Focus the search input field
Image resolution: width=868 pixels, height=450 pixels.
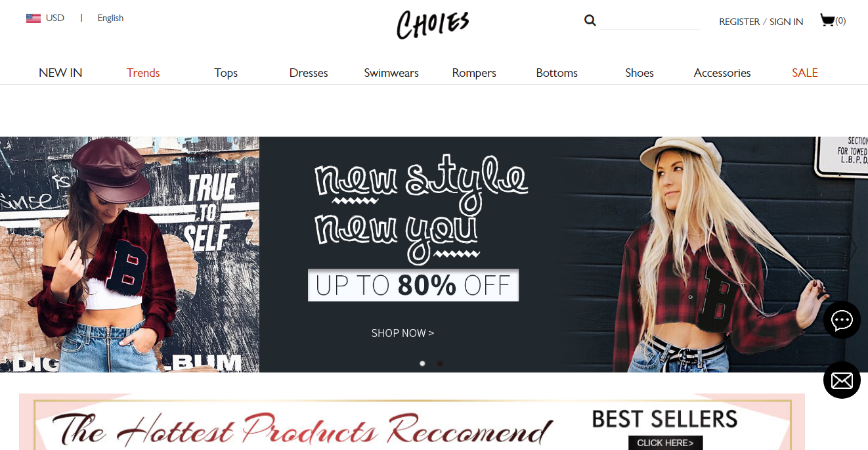(x=649, y=21)
